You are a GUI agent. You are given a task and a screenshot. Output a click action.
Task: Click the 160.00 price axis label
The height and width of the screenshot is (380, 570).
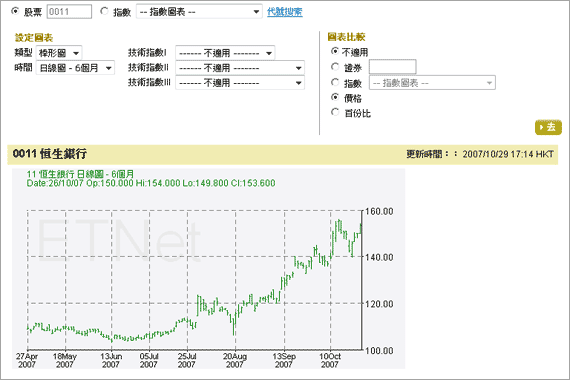pos(379,211)
